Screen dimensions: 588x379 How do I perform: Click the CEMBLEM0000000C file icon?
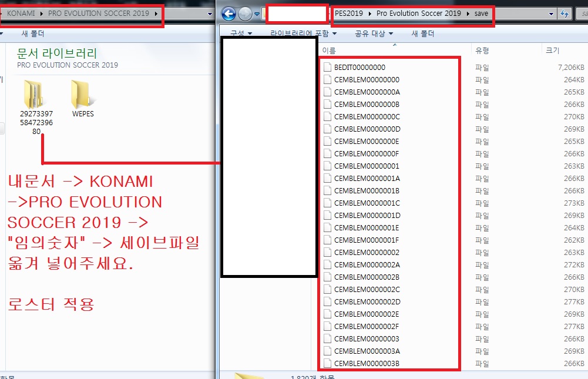(327, 117)
